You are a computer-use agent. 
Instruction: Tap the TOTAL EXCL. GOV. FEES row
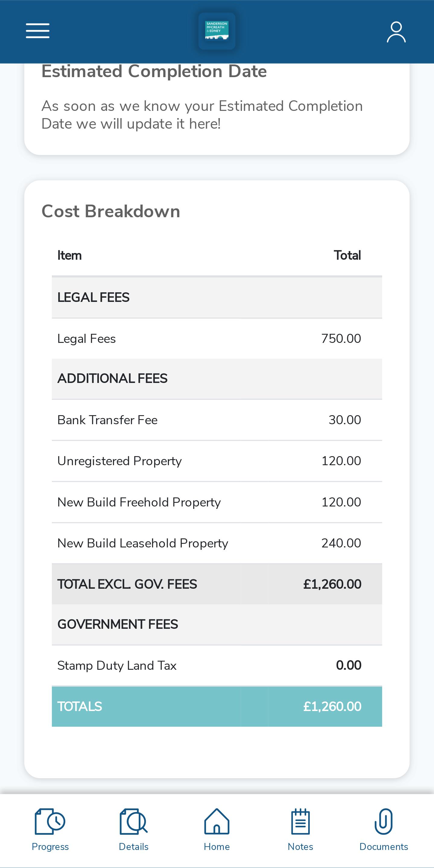click(x=217, y=584)
